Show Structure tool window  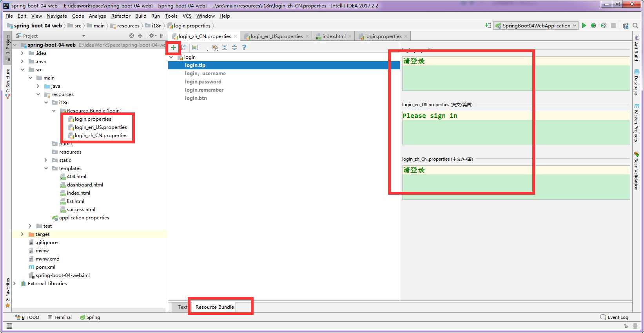click(7, 83)
